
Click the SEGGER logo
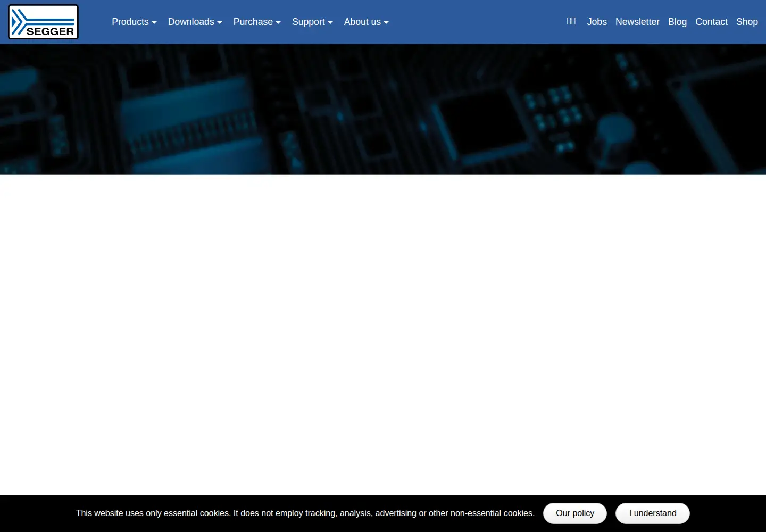click(x=43, y=22)
